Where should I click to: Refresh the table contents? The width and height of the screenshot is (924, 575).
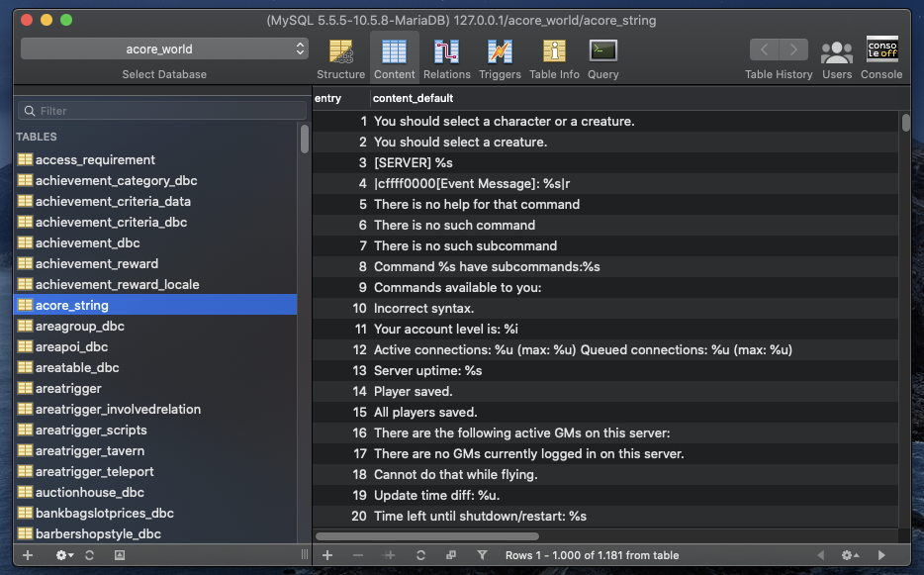[x=420, y=555]
